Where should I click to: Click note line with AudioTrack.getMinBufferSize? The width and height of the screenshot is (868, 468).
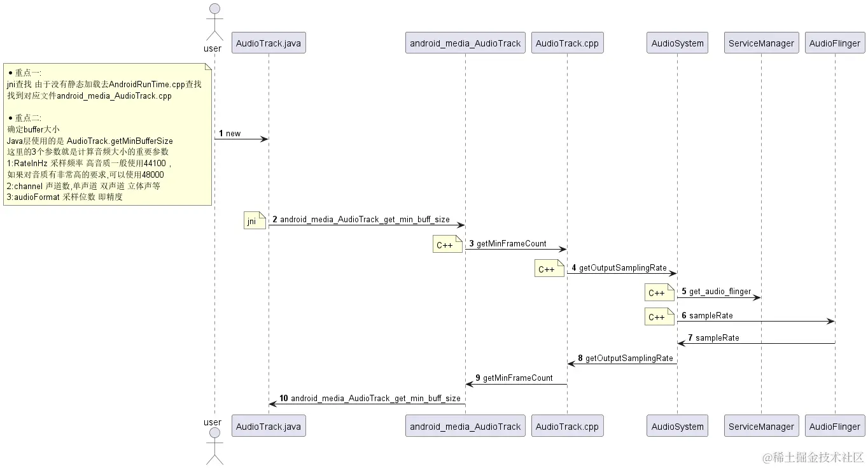90,140
